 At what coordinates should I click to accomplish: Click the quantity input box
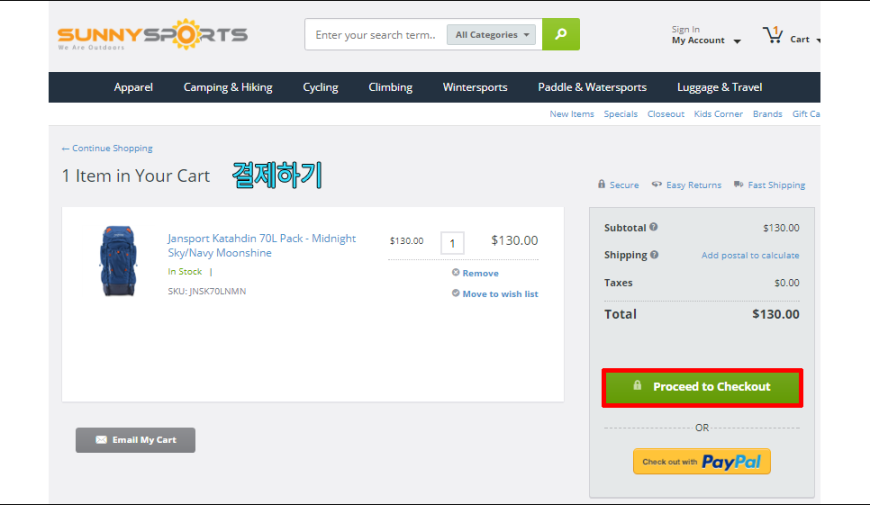pos(452,243)
